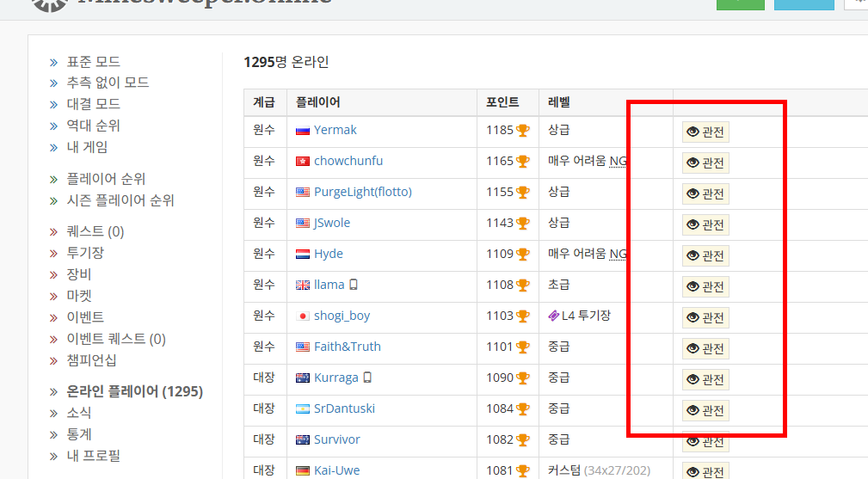Click 관전 button for Hyde

pos(705,255)
